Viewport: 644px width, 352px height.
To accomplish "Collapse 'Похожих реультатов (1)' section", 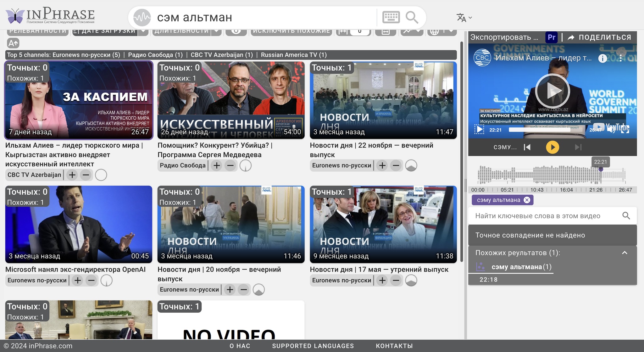I will tap(625, 253).
